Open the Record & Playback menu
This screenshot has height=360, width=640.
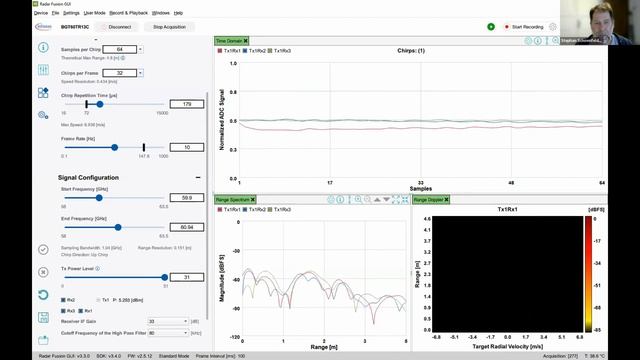(x=129, y=13)
